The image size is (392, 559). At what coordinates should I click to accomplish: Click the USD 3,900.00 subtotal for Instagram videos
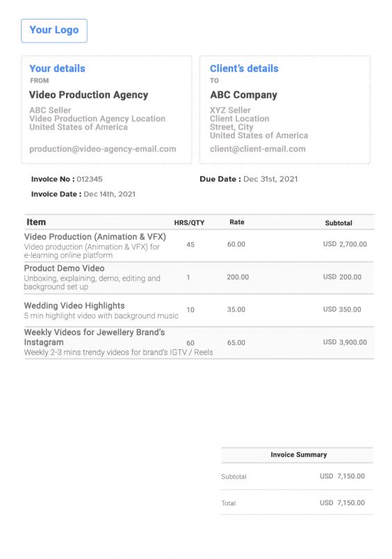[x=345, y=342]
